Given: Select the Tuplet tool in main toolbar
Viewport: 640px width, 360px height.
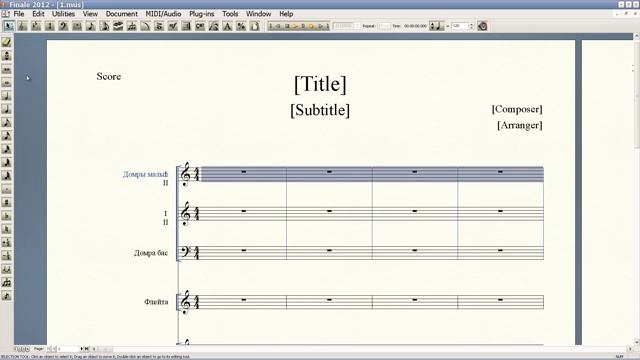Looking at the screenshot, I should (x=132, y=26).
